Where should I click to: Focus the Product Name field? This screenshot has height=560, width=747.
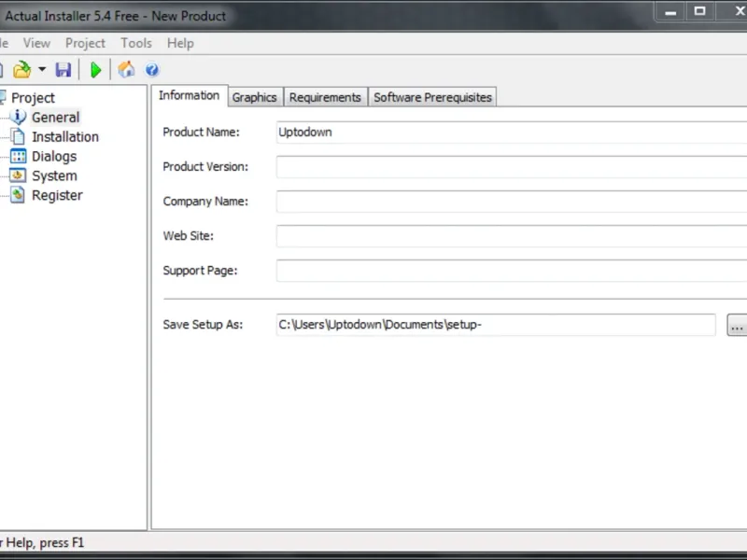click(512, 133)
